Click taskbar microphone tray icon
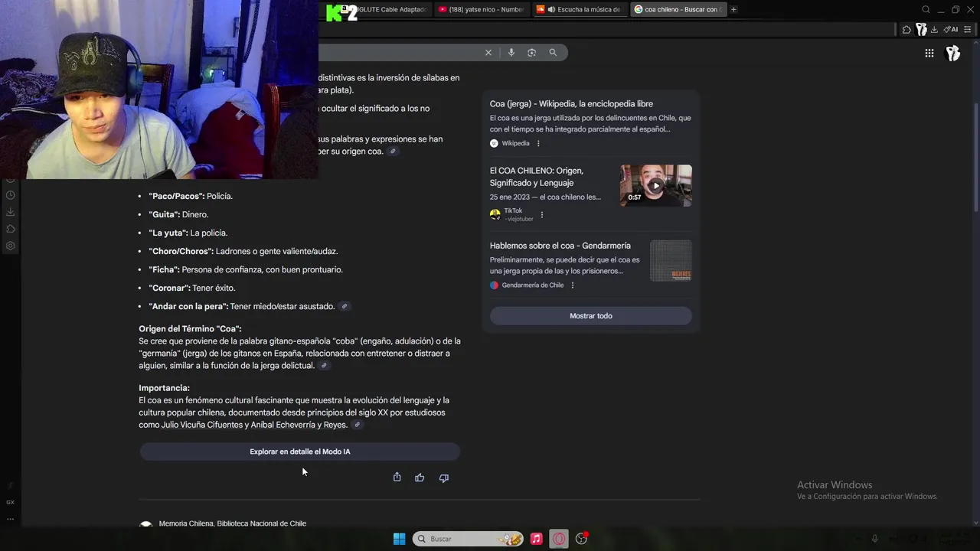This screenshot has width=980, height=551. tap(874, 539)
